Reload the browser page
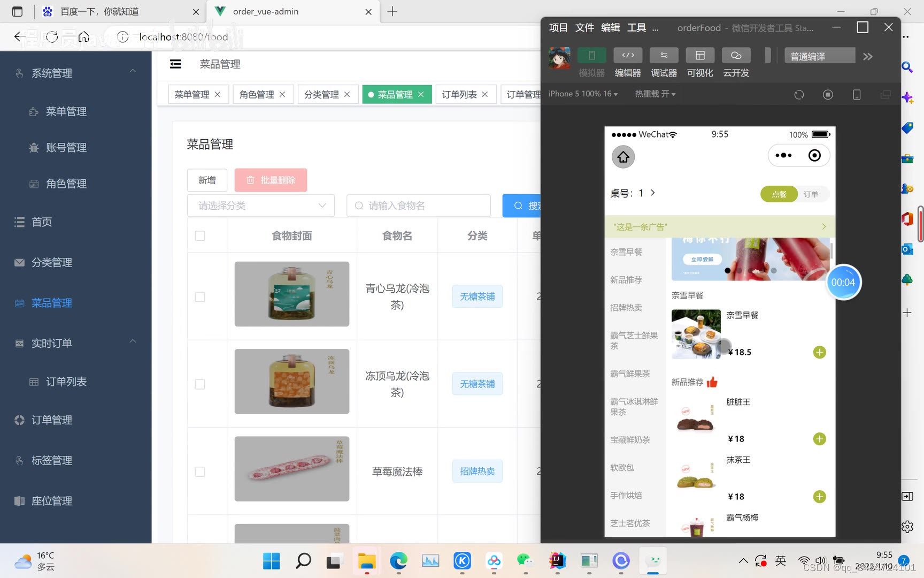The width and height of the screenshot is (924, 578). click(52, 36)
